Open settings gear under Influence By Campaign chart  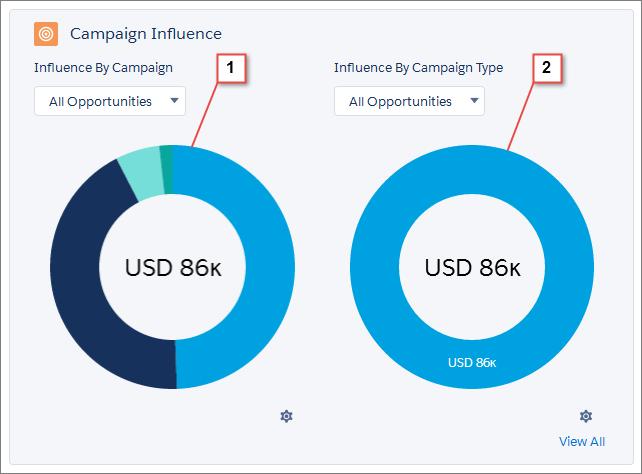tap(286, 416)
